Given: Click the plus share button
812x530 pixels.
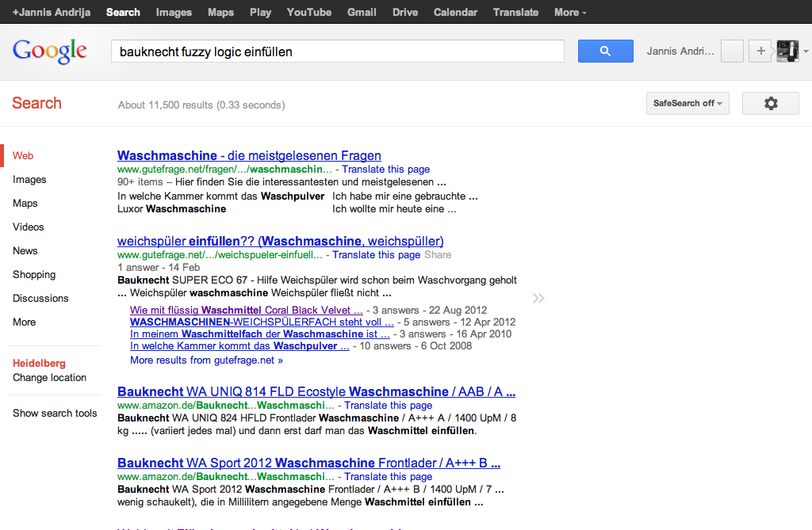Looking at the screenshot, I should pyautogui.click(x=760, y=51).
